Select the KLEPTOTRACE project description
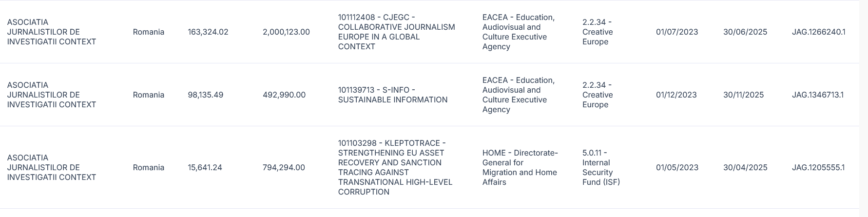Image resolution: width=868 pixels, height=217 pixels. point(395,168)
